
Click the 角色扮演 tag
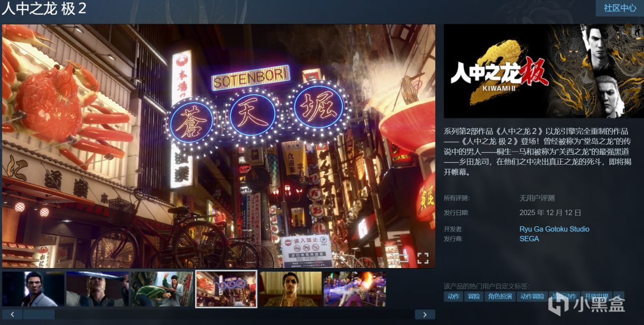[x=501, y=296]
